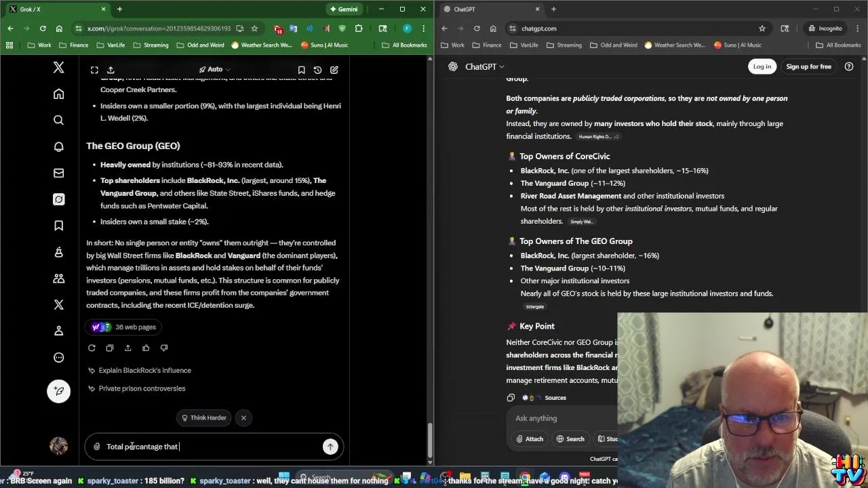Viewport: 868px width, 488px height.
Task: Bookmark x.com page with star icon
Action: 254,28
